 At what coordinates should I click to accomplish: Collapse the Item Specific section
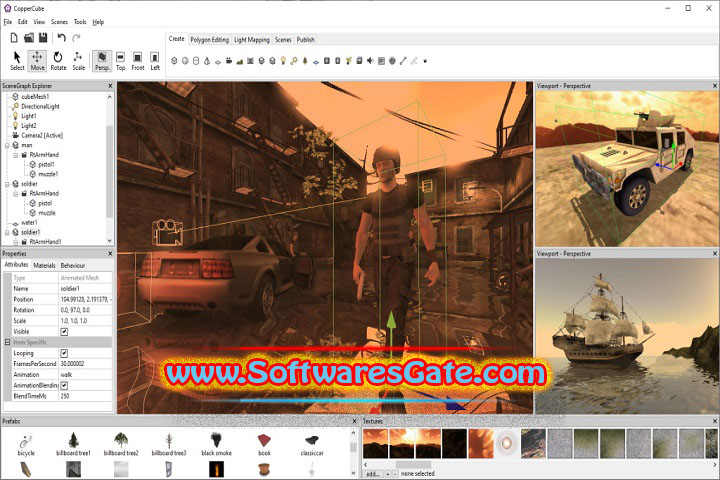[7, 342]
